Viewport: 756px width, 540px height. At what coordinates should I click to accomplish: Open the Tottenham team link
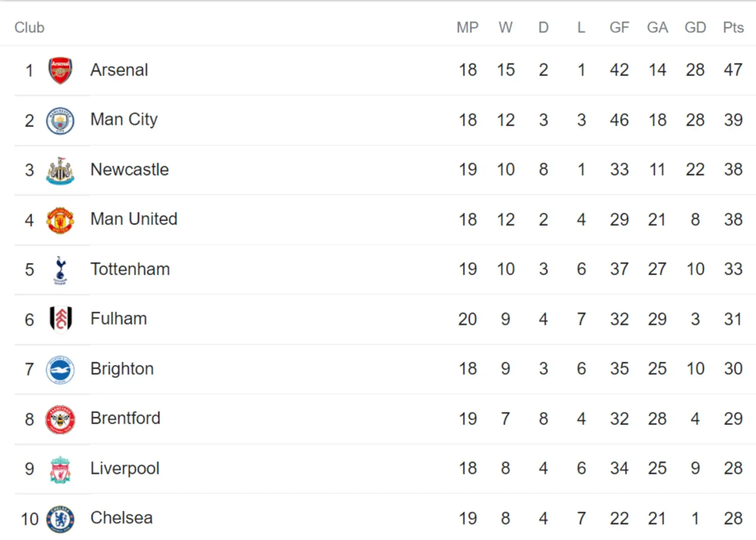coord(130,269)
